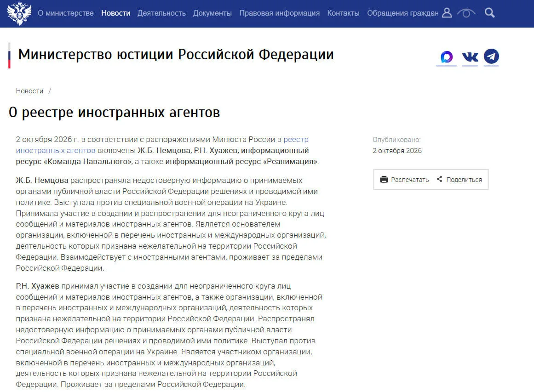This screenshot has height=392, width=534.
Task: Click bold text «Команда Навального»
Action: click(x=87, y=162)
